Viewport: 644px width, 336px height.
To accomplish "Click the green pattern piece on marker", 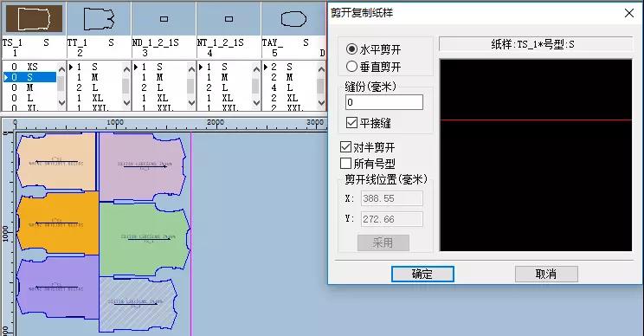I will pos(144,238).
